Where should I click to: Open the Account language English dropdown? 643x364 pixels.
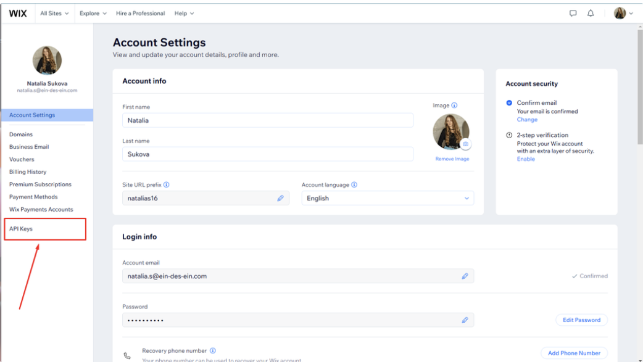click(x=388, y=198)
